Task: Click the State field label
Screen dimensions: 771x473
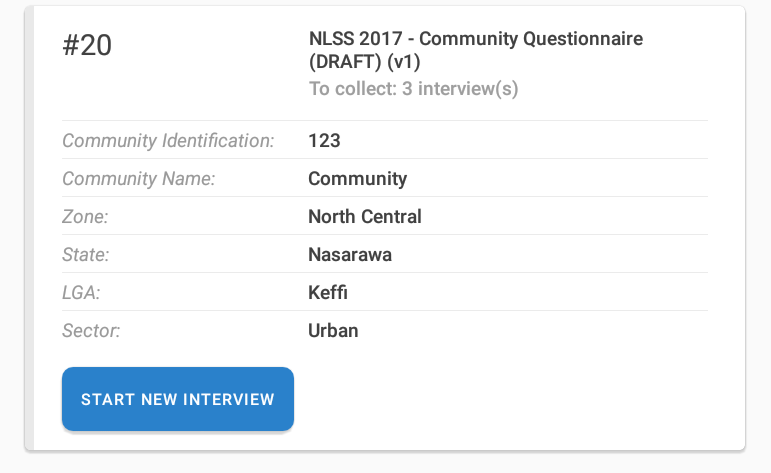Action: coord(85,255)
